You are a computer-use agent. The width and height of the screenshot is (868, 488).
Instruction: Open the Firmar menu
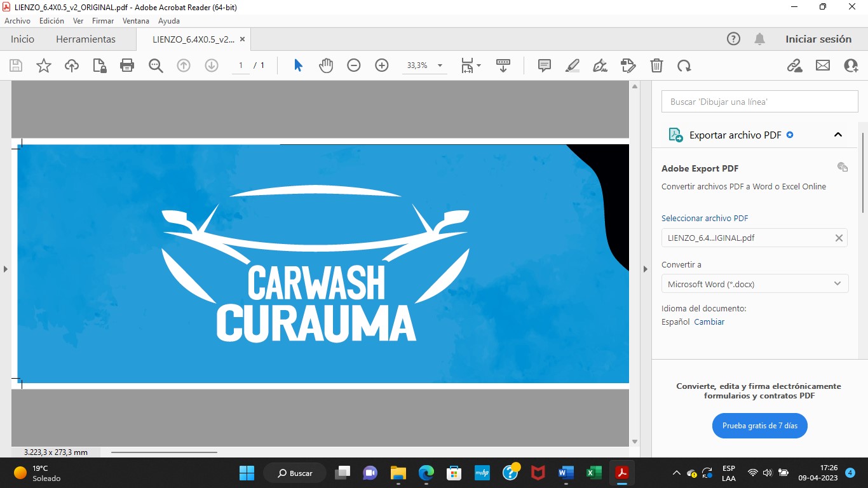point(103,20)
